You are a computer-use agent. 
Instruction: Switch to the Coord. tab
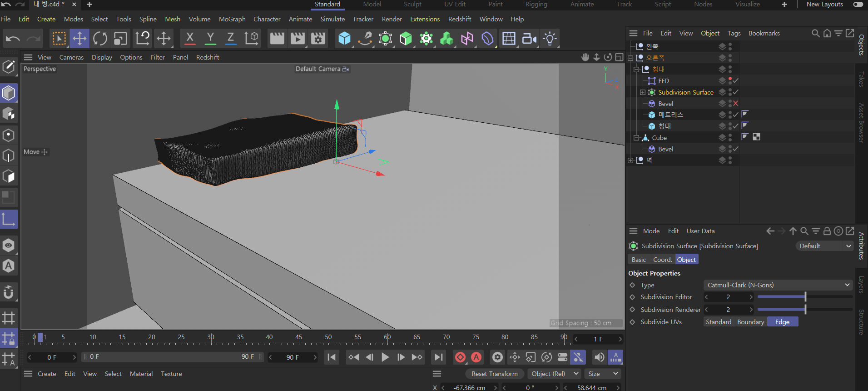[662, 260]
